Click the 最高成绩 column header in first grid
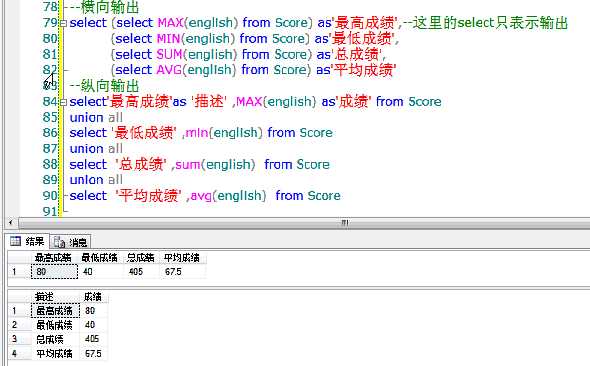The image size is (590, 366). click(54, 258)
